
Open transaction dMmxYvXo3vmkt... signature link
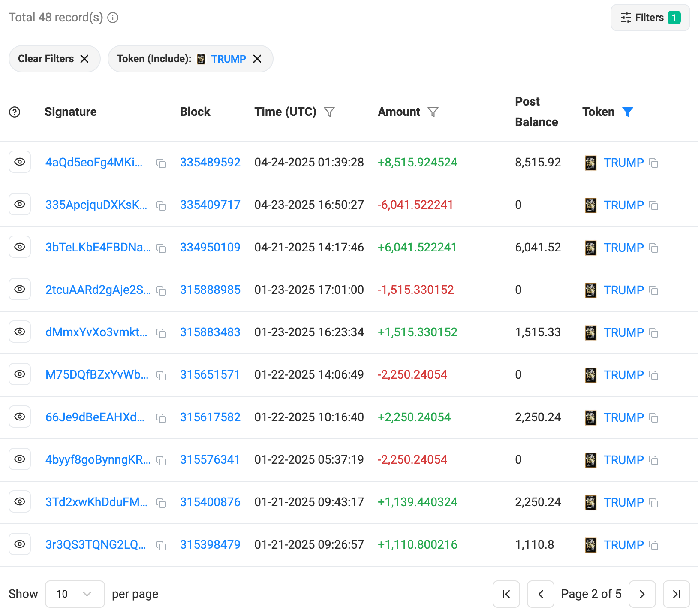[x=96, y=332]
